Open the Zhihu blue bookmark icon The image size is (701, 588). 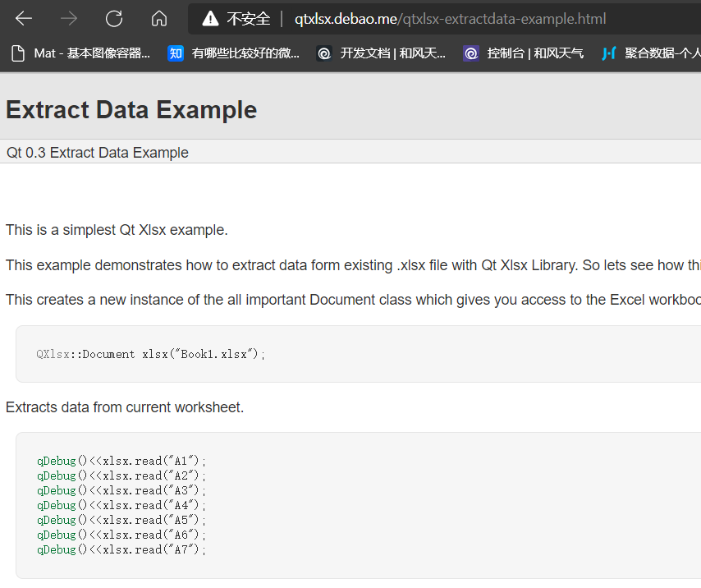(x=176, y=53)
